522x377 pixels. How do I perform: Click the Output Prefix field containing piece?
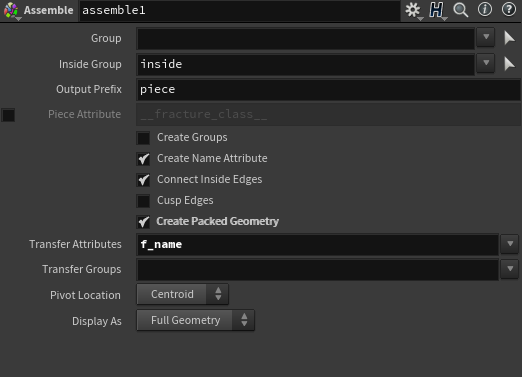click(329, 89)
